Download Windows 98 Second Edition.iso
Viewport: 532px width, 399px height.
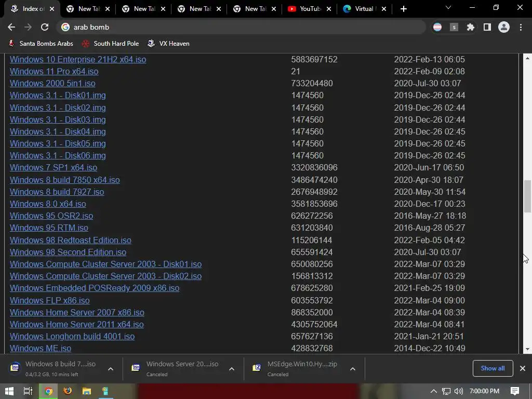(68, 252)
